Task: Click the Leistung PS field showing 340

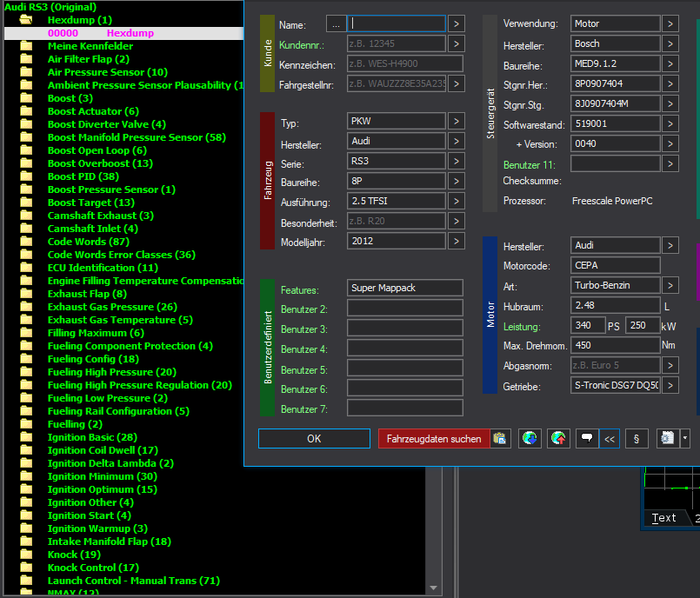Action: 588,325
